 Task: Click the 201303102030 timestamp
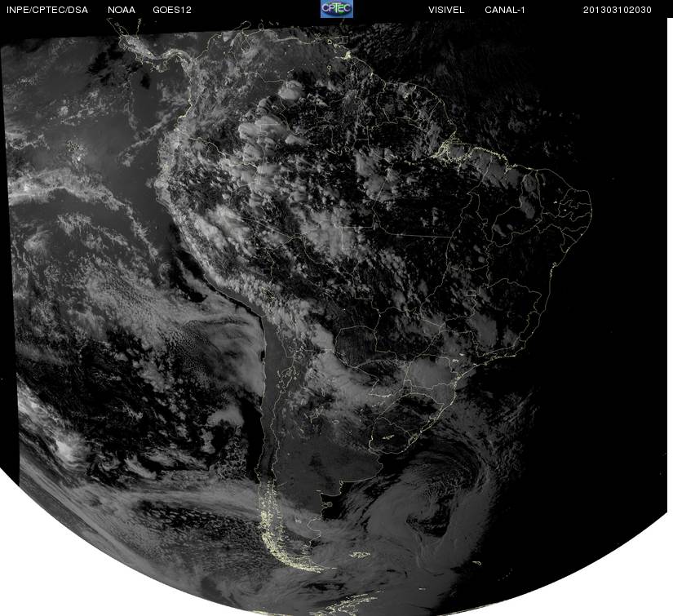(618, 10)
